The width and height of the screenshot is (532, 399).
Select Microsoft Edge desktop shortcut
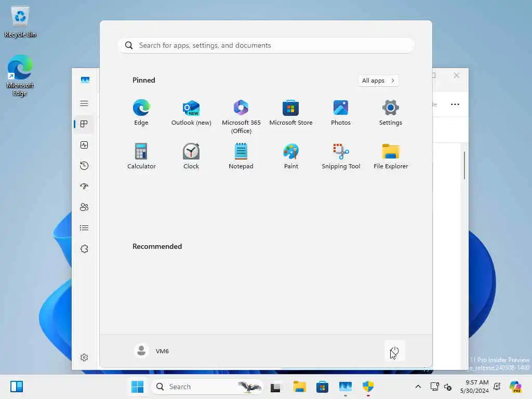click(20, 75)
